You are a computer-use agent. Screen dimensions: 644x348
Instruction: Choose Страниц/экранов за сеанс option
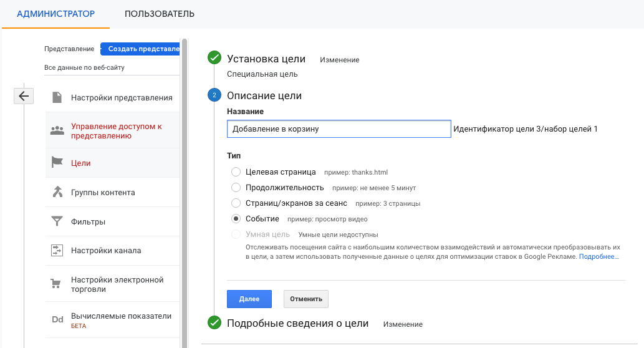coord(236,203)
